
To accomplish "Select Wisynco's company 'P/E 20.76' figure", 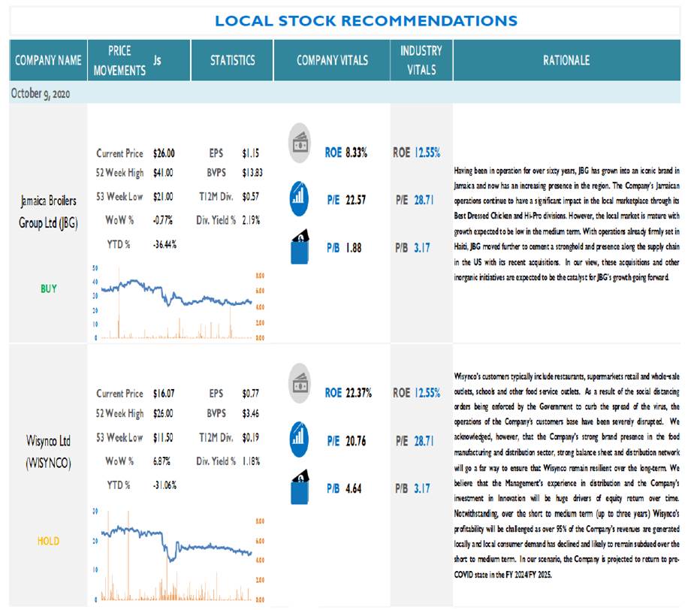I will click(346, 441).
